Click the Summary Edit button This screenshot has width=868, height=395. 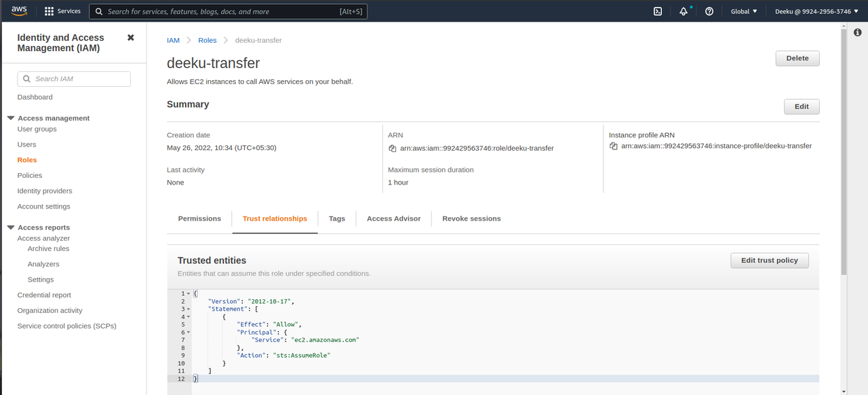[x=802, y=107]
